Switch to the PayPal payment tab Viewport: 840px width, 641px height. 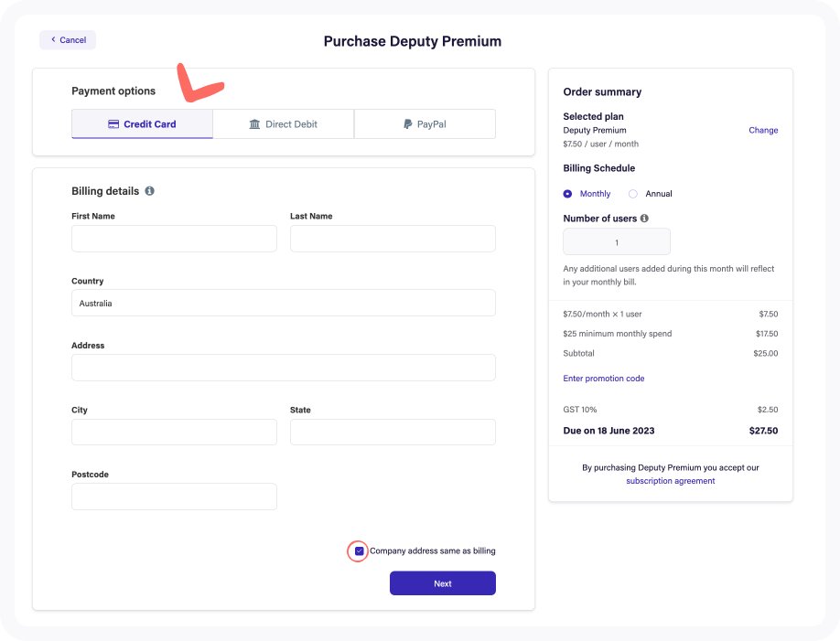coord(425,123)
